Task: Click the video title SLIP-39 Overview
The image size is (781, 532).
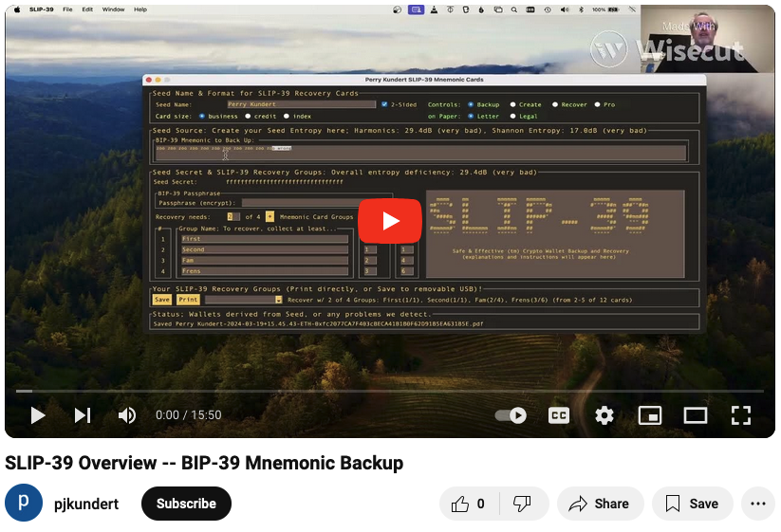Action: [204, 463]
